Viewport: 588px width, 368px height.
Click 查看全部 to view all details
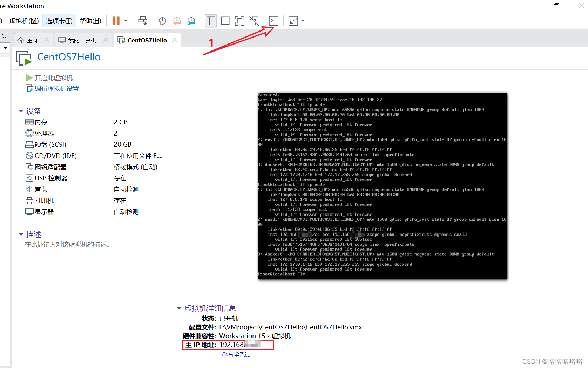click(x=235, y=354)
